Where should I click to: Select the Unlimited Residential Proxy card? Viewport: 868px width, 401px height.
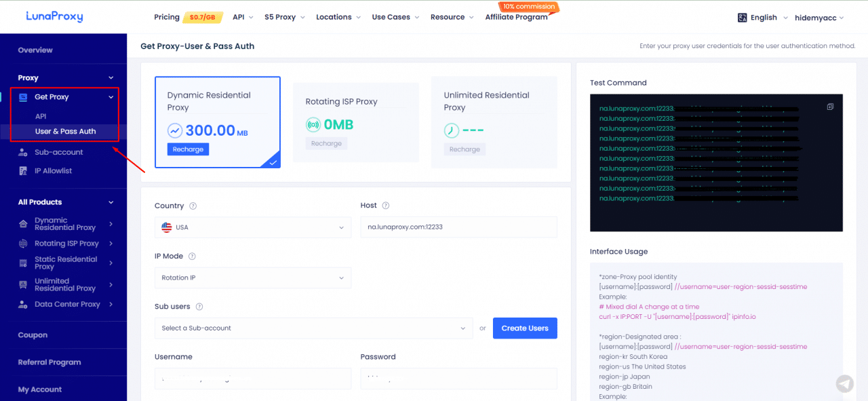tap(494, 122)
